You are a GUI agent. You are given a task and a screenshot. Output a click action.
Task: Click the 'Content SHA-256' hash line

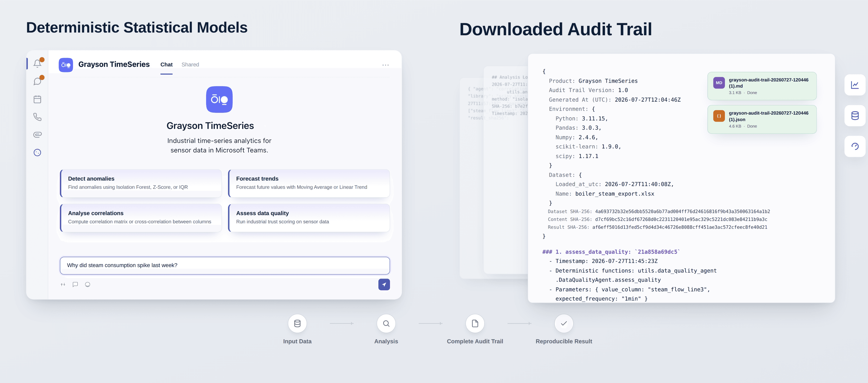[x=657, y=219]
